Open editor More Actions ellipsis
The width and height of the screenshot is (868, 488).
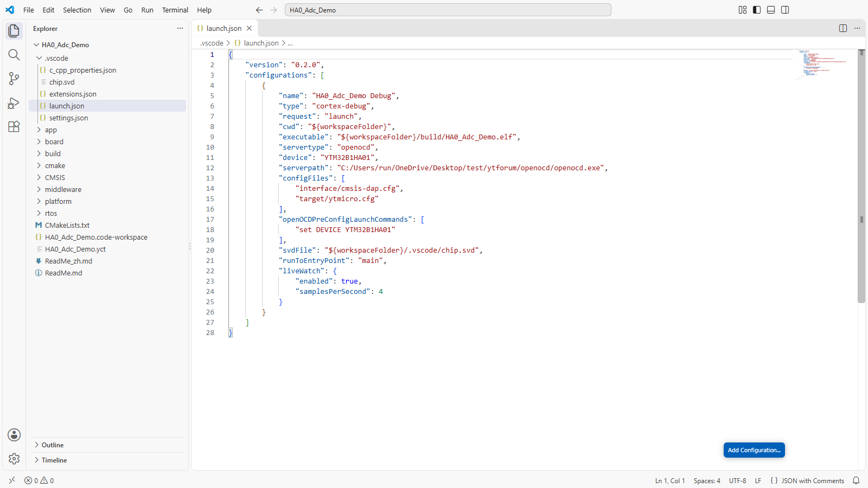[857, 28]
